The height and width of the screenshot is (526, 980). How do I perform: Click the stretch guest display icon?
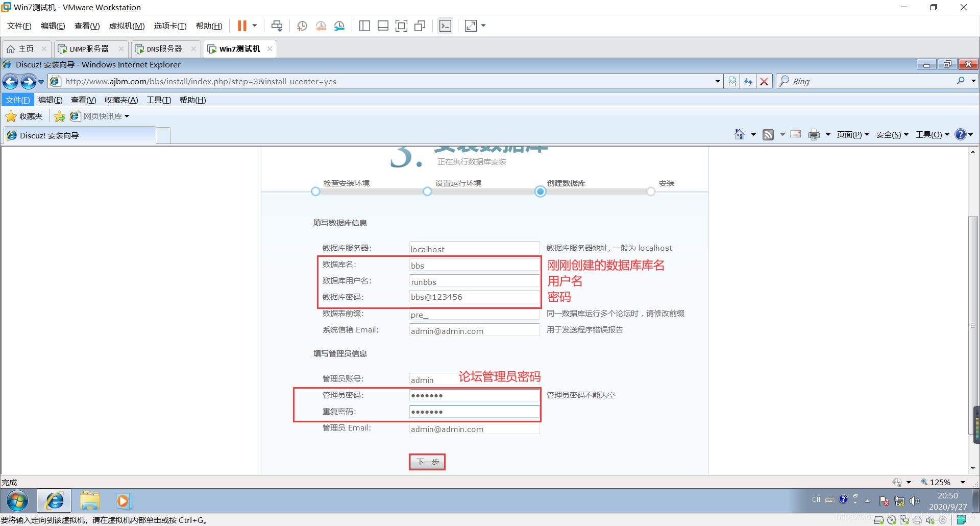point(471,26)
